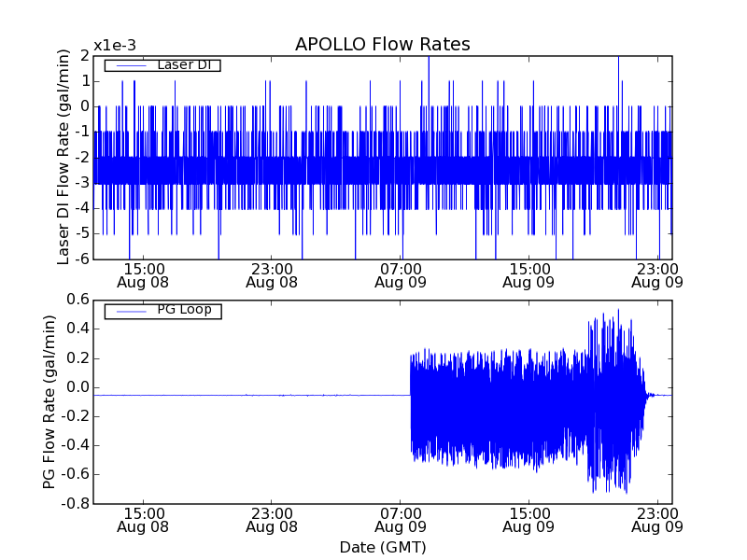Click the PG Flow Rate y-axis label
The width and height of the screenshot is (747, 560).
[49, 401]
